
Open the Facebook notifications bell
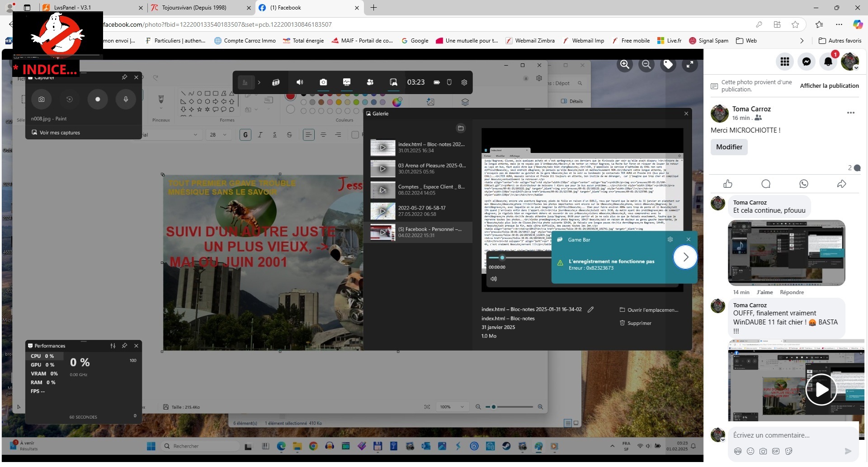click(x=828, y=62)
